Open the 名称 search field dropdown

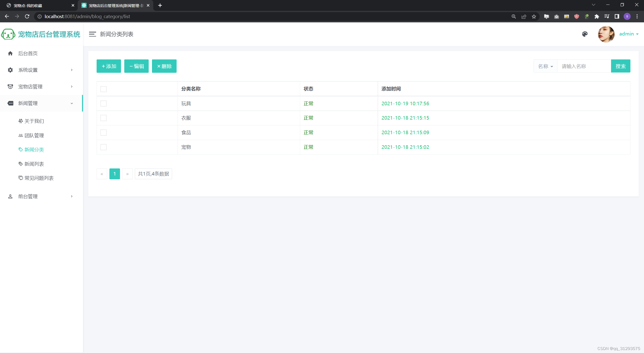pyautogui.click(x=545, y=66)
